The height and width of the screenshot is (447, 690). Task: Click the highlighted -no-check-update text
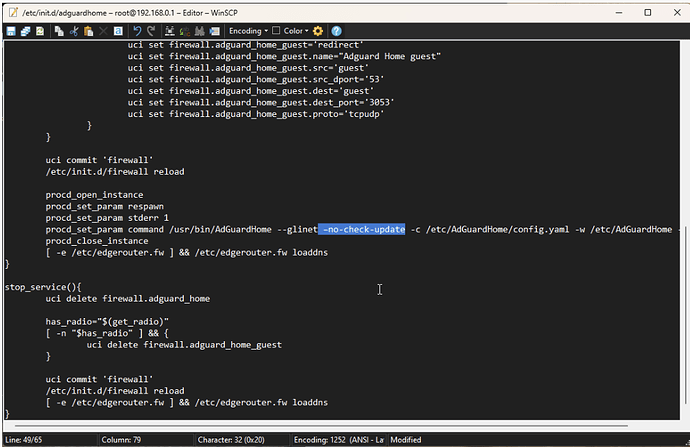(x=362, y=229)
